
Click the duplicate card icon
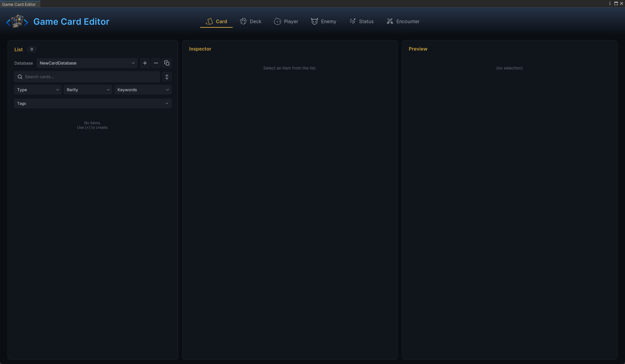pyautogui.click(x=167, y=63)
